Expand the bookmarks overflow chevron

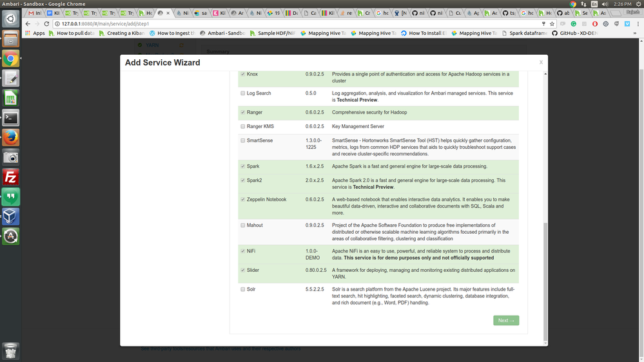634,33
